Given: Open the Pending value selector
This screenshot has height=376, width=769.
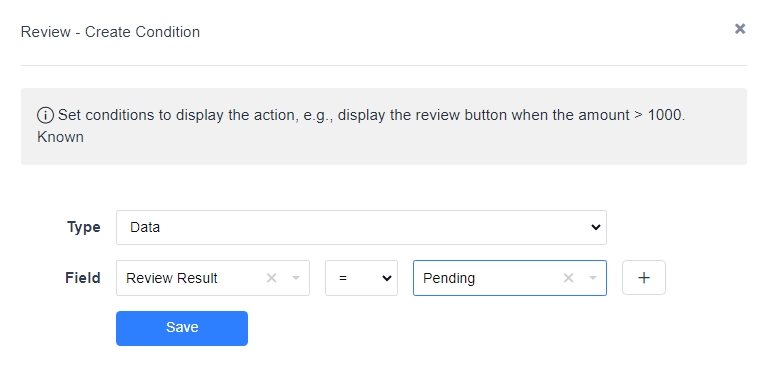Looking at the screenshot, I should pyautogui.click(x=510, y=278).
